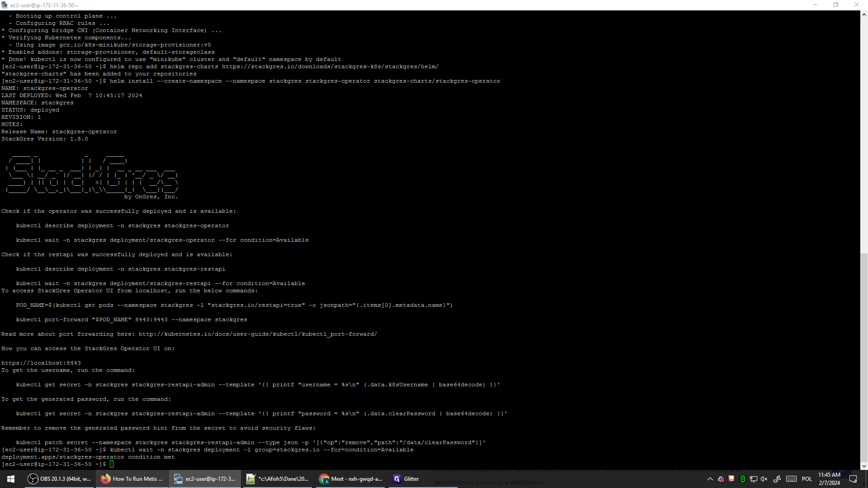Screen dimensions: 868x488
Task: Show hidden tray icons with the chevron
Action: (710, 479)
